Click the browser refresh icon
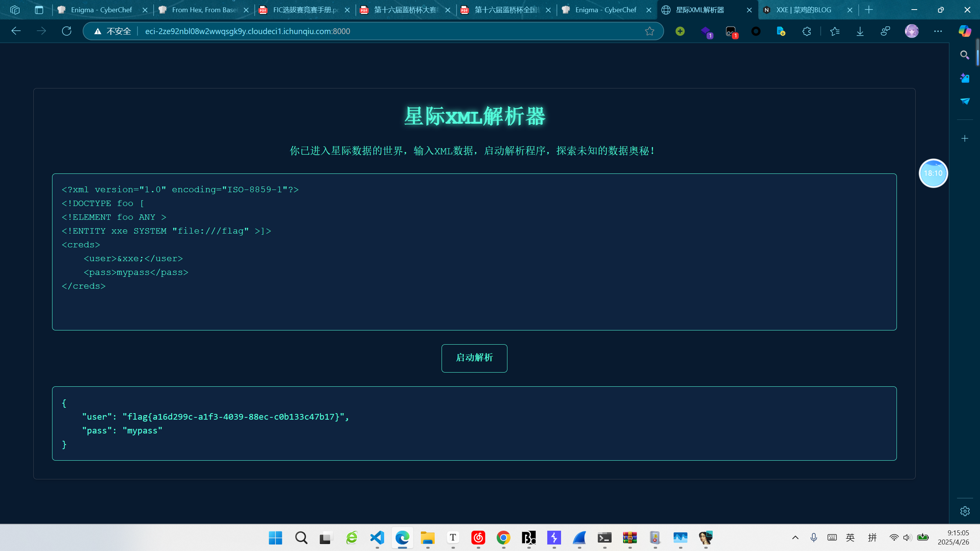The height and width of the screenshot is (551, 980). coord(67,31)
